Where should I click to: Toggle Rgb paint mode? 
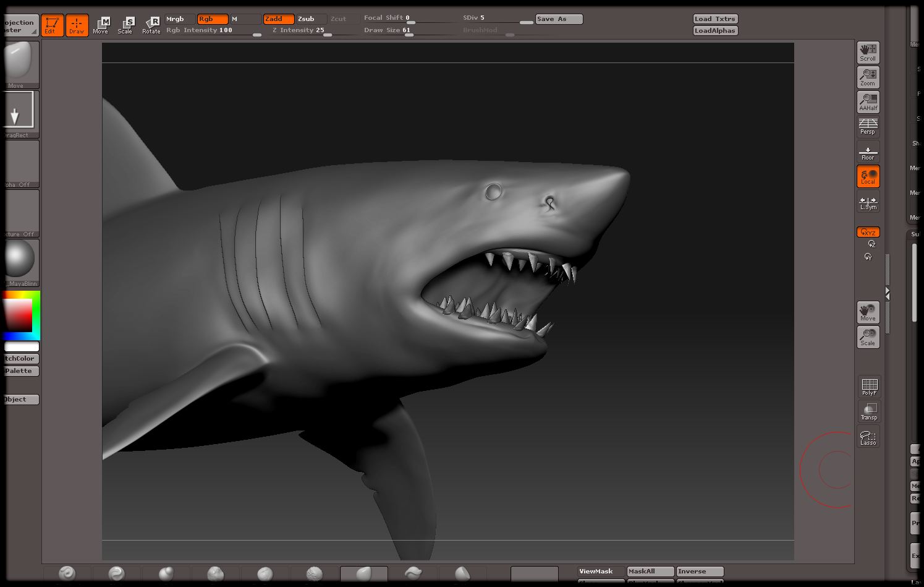(x=213, y=19)
